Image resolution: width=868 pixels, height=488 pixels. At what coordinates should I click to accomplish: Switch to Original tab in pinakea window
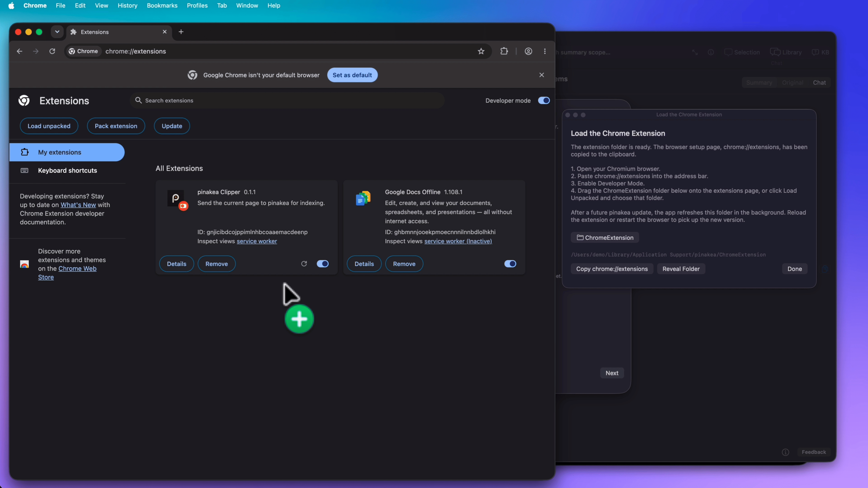(793, 82)
